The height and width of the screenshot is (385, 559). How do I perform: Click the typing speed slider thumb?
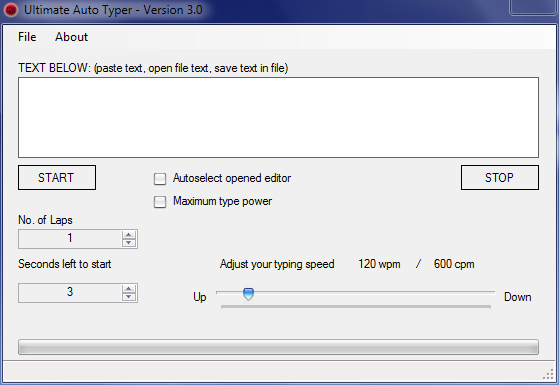coord(248,294)
